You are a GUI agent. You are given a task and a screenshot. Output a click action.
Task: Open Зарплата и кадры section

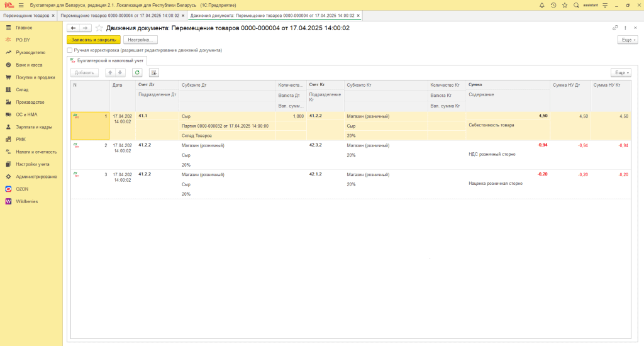tap(34, 127)
